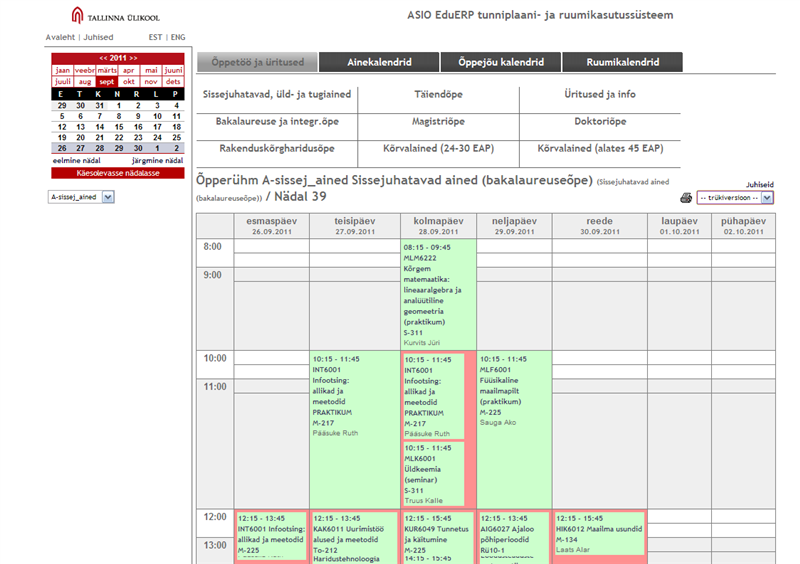Screen dimensions: 800x564
Task: Open MLK6001 Üldkeemia seminar event
Action: (x=434, y=474)
